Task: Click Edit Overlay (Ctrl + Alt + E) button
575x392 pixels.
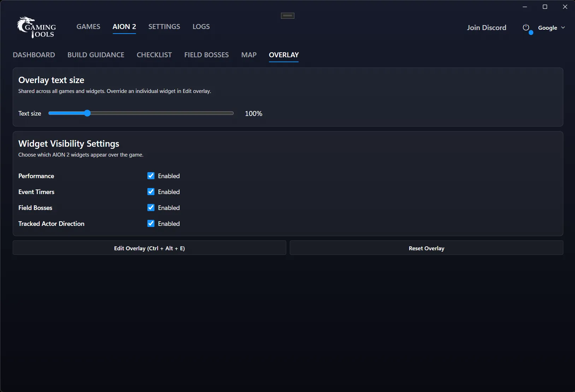Action: tap(149, 248)
